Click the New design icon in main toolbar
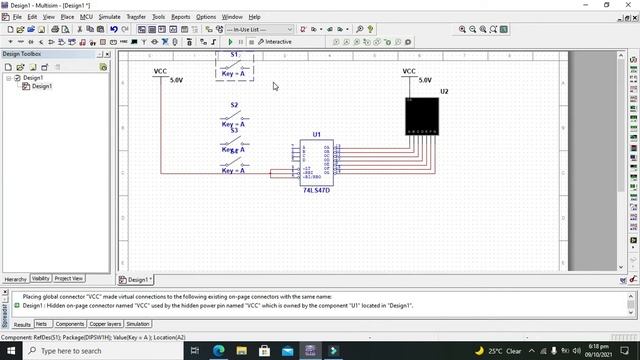The width and height of the screenshot is (640, 360). pos(11,29)
